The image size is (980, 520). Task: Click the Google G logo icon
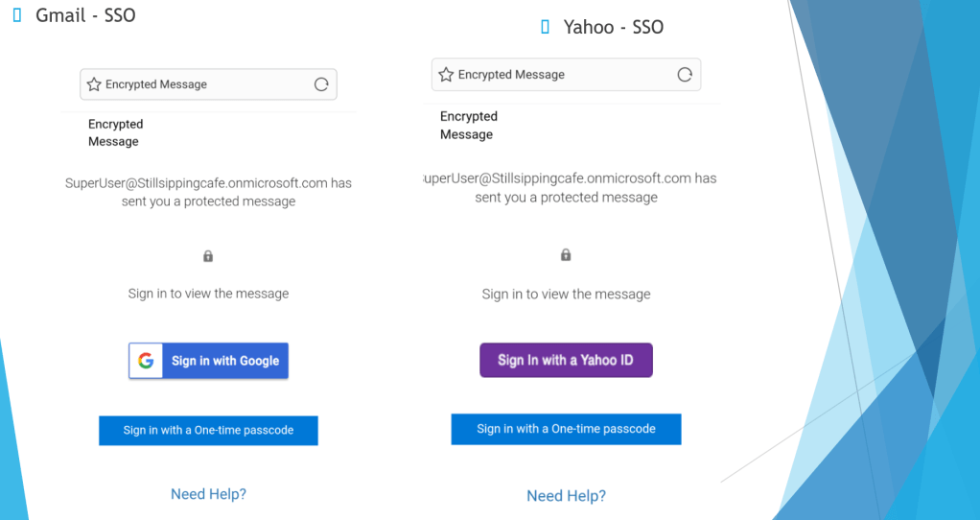click(x=147, y=361)
